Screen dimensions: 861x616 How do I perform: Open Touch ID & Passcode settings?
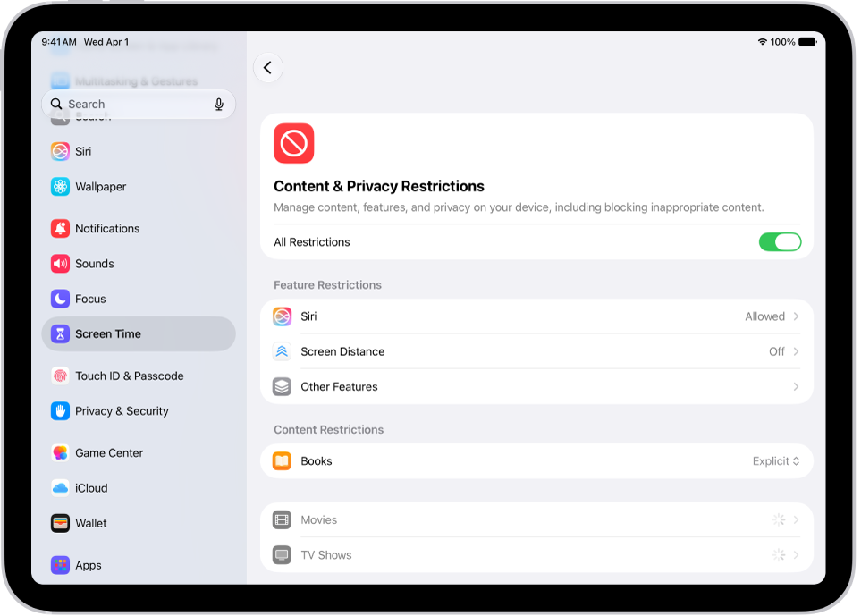point(139,376)
